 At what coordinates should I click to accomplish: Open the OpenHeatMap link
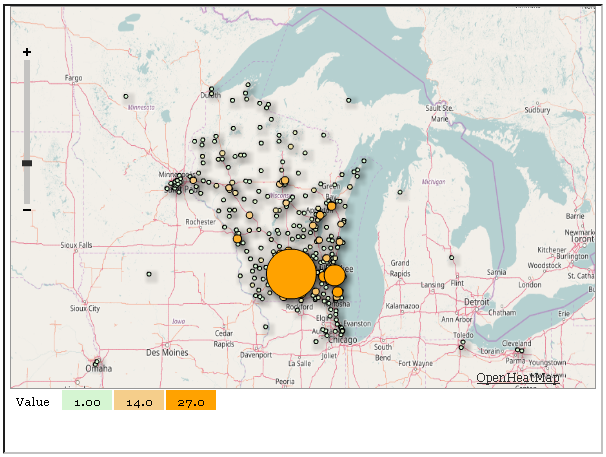coord(517,378)
